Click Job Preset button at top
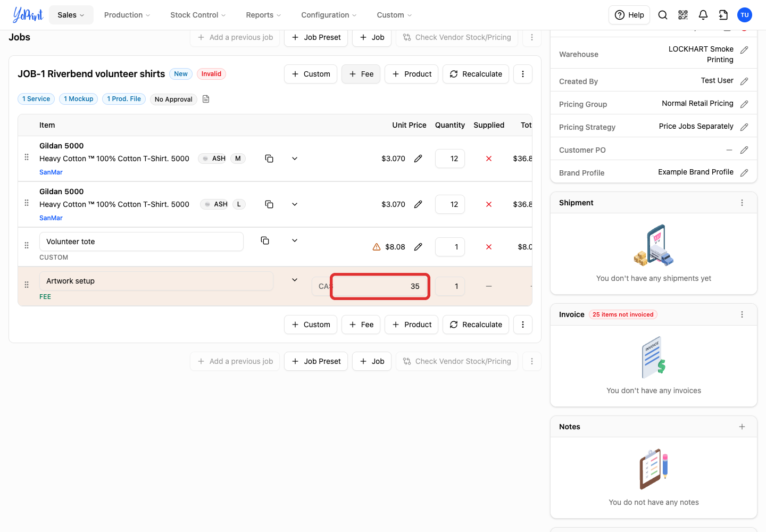The height and width of the screenshot is (532, 766). click(316, 37)
